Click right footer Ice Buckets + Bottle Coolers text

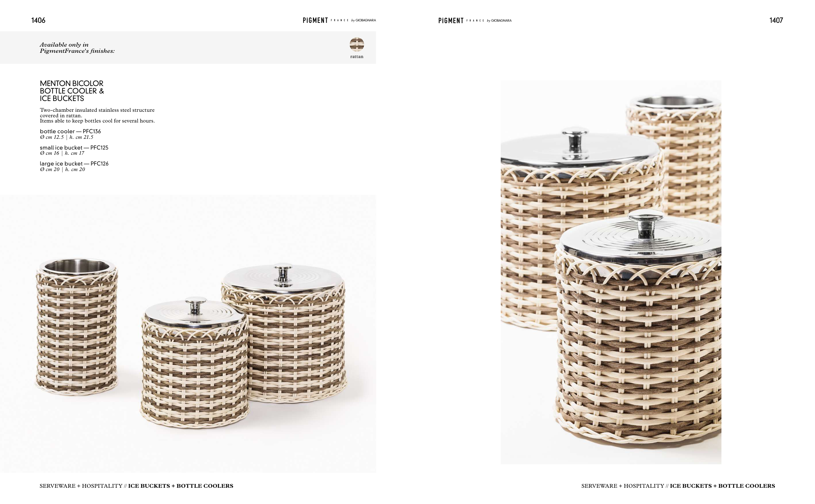click(722, 486)
